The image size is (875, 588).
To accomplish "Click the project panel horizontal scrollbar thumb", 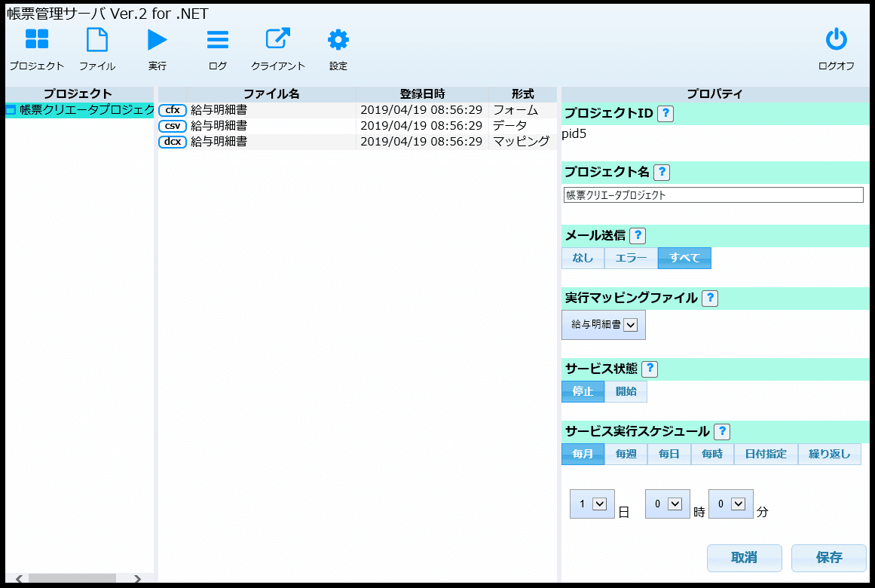I will (x=72, y=578).
